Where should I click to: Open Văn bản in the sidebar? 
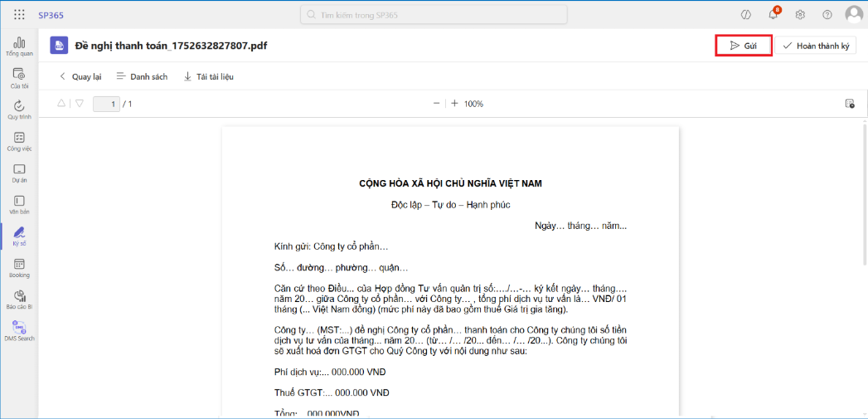tap(18, 205)
